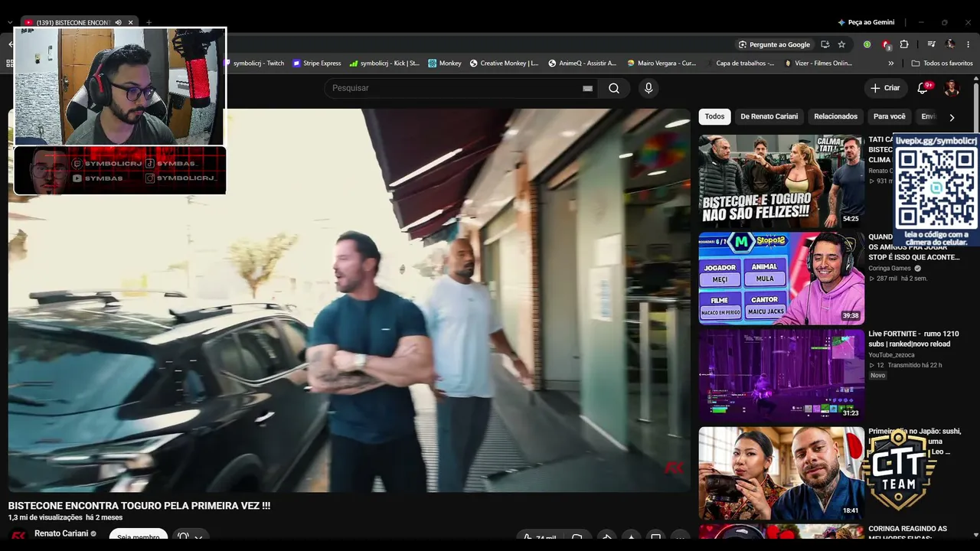Open the YouTube_zezoca channel link
980x551 pixels.
[x=891, y=355]
